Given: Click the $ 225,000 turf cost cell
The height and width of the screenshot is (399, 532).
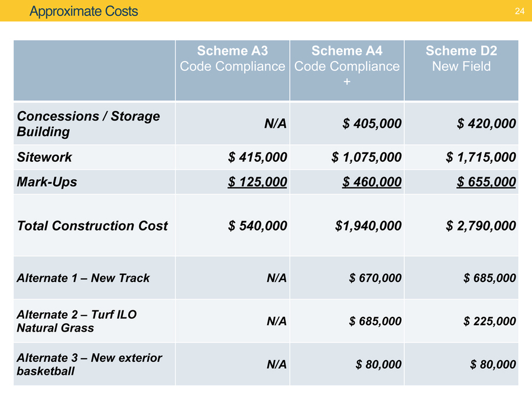Looking at the screenshot, I should 490,321.
